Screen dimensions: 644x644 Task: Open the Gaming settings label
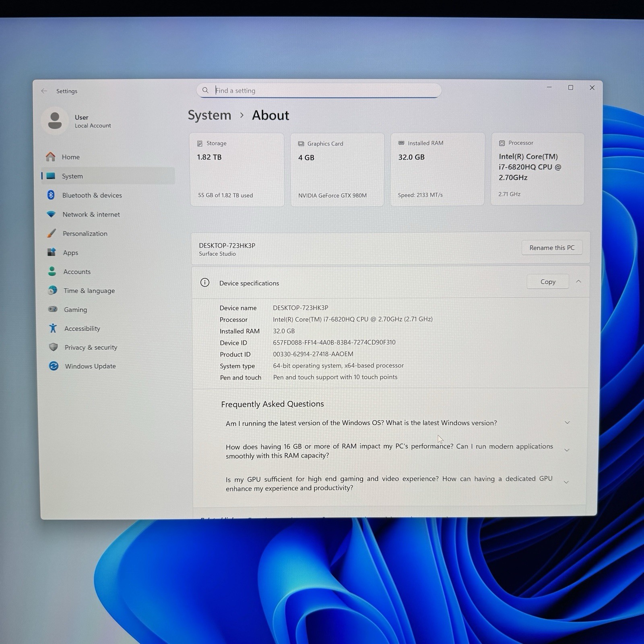[x=75, y=310]
